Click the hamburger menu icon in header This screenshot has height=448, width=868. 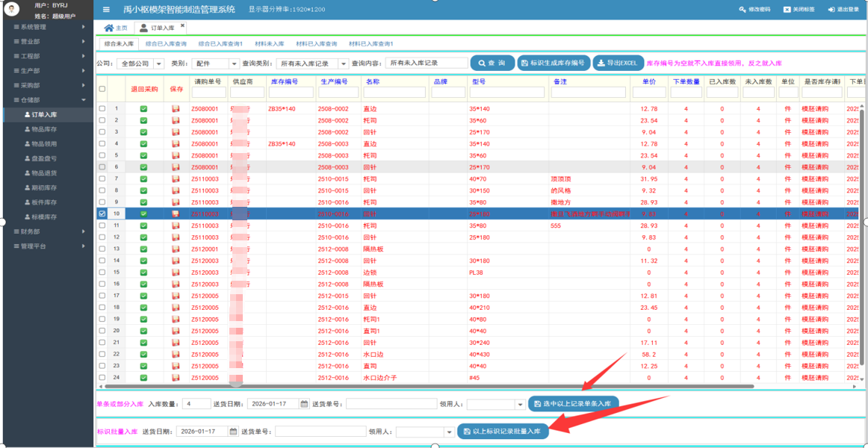coord(106,10)
